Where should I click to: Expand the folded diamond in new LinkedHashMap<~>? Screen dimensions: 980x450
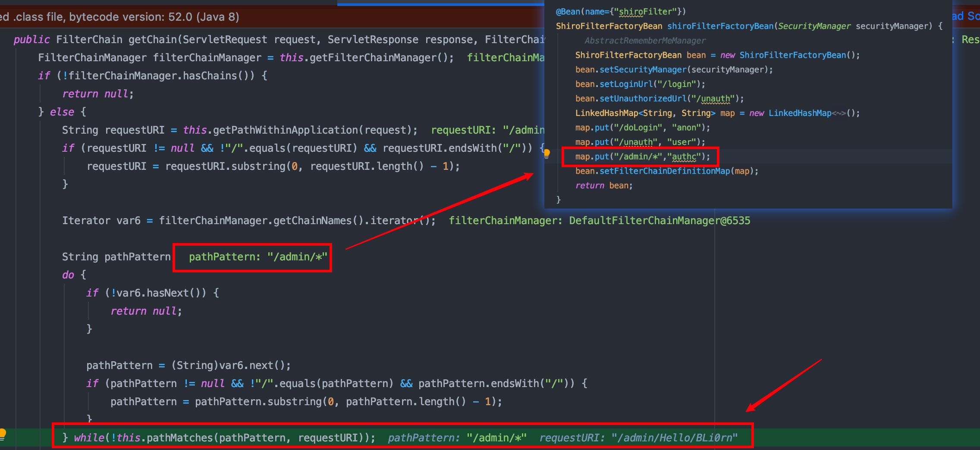(x=839, y=113)
